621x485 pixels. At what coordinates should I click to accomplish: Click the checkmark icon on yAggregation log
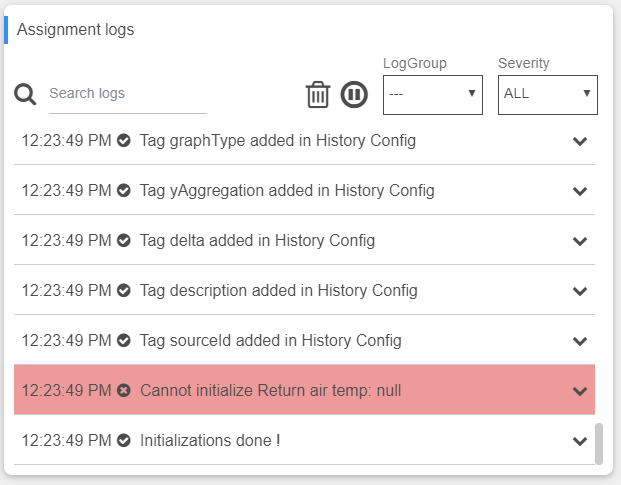[x=124, y=191]
